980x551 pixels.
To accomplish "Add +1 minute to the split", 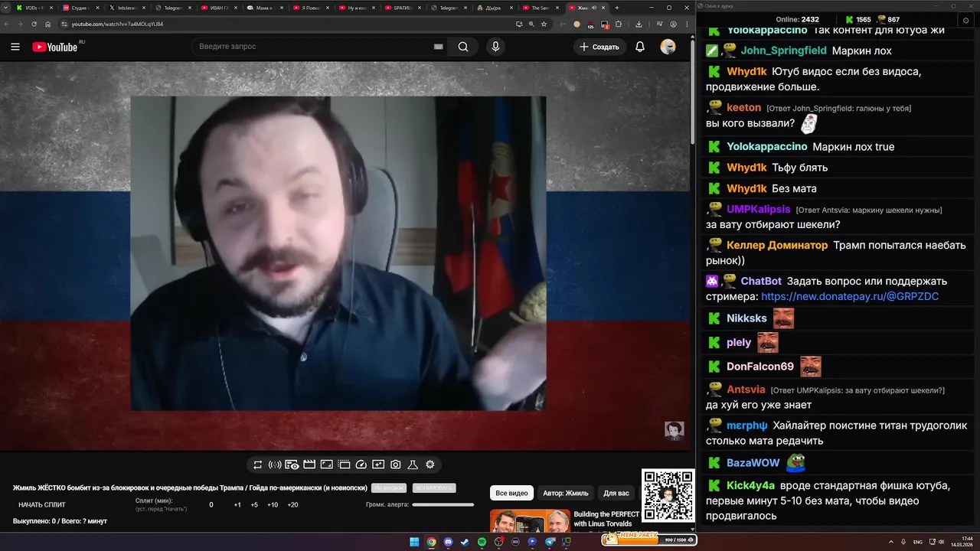I will pyautogui.click(x=237, y=505).
